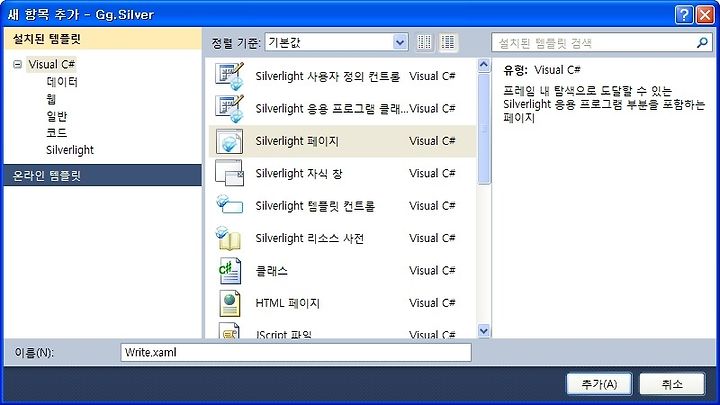Close the 새 항목 추가 dialog

coord(705,15)
